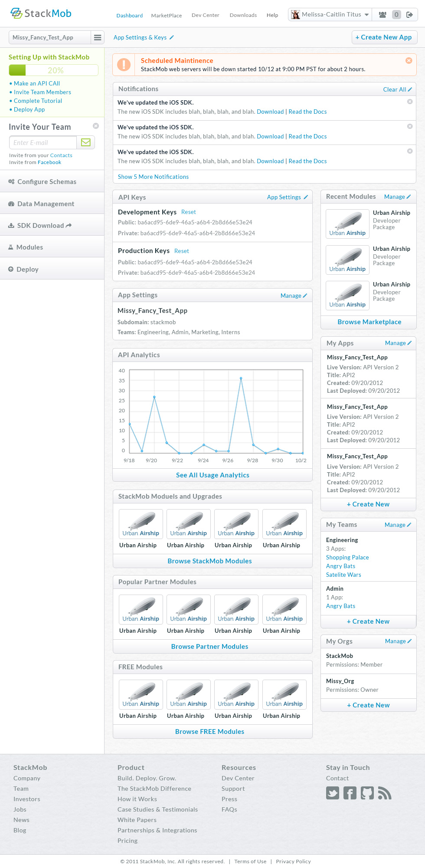The image size is (425, 868).
Task: Open second Urban Airship under FREE Modules
Action: click(x=189, y=694)
